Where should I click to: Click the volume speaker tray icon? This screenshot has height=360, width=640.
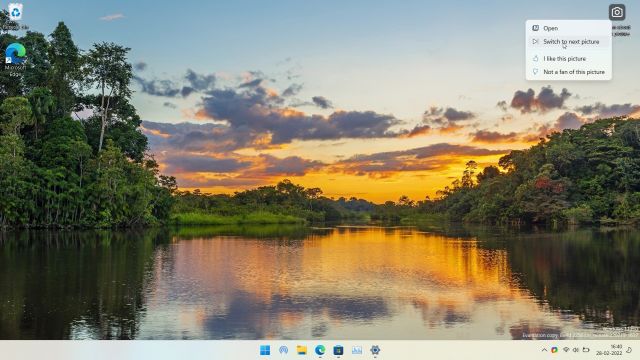[x=576, y=350]
